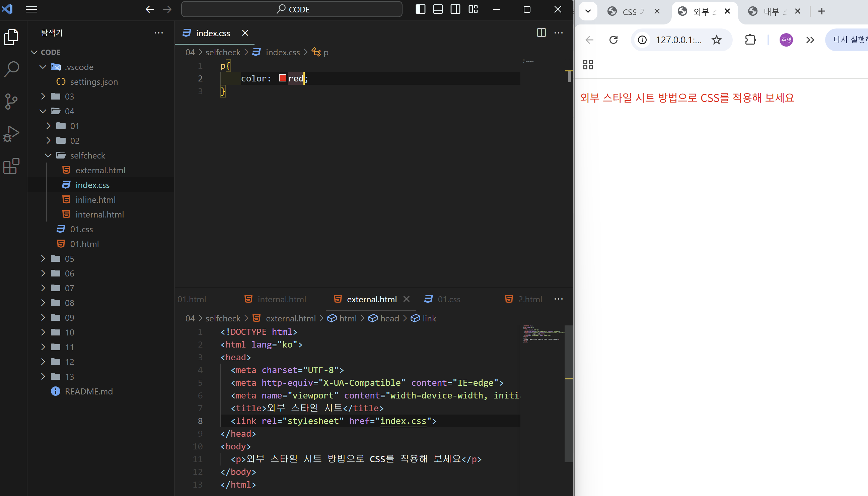Switch to the 01.css editor tab

click(x=449, y=299)
